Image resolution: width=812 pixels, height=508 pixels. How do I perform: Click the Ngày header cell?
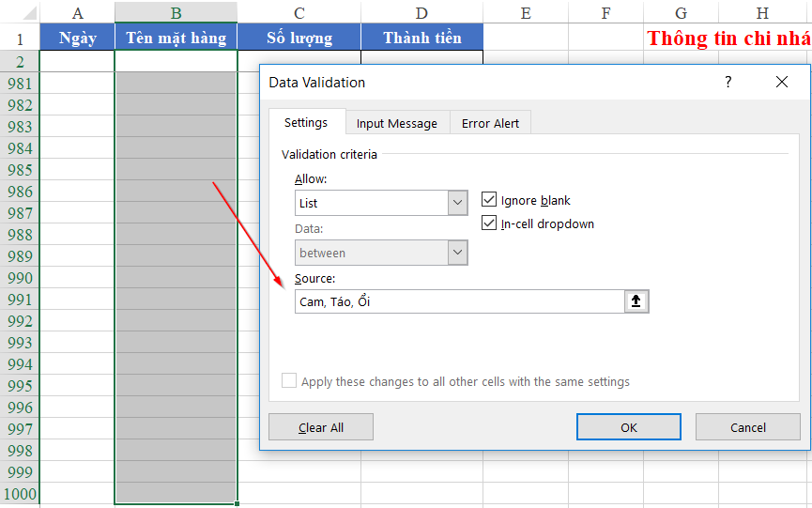pos(77,38)
